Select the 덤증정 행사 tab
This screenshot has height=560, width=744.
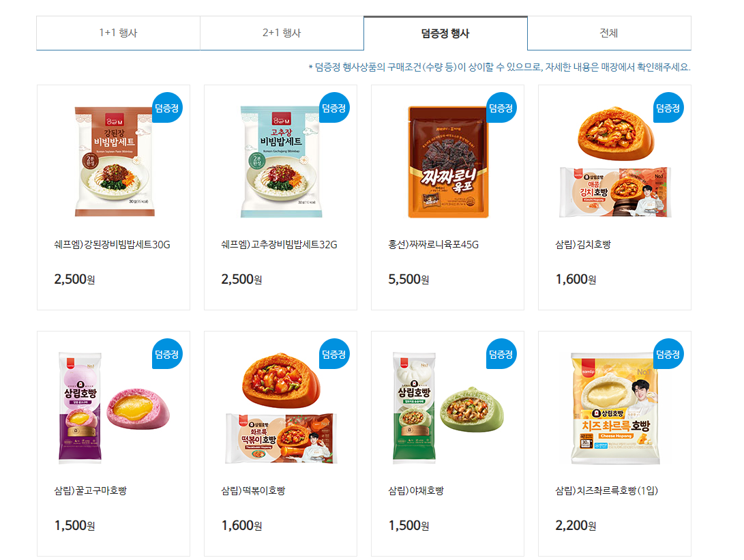(445, 33)
